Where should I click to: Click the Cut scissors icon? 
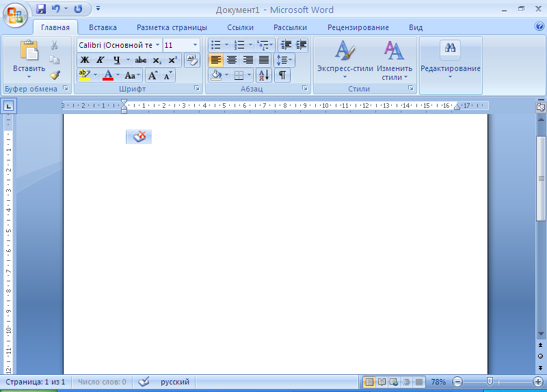click(x=55, y=45)
